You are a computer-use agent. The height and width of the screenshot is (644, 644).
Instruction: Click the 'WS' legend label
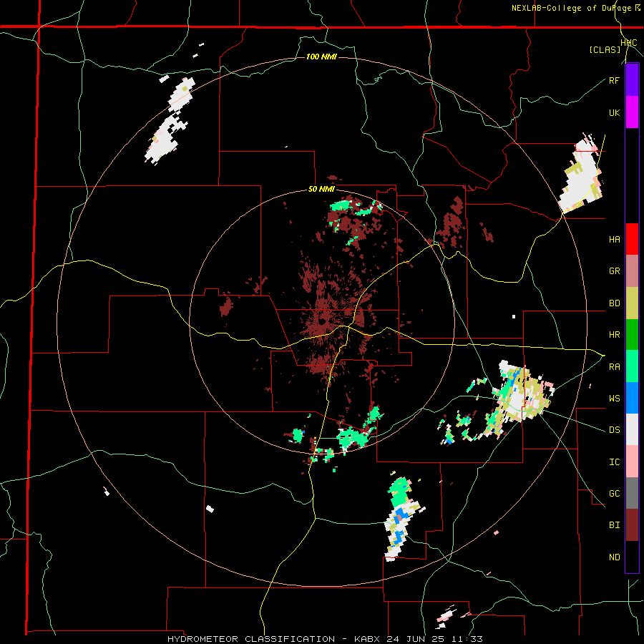pyautogui.click(x=614, y=399)
